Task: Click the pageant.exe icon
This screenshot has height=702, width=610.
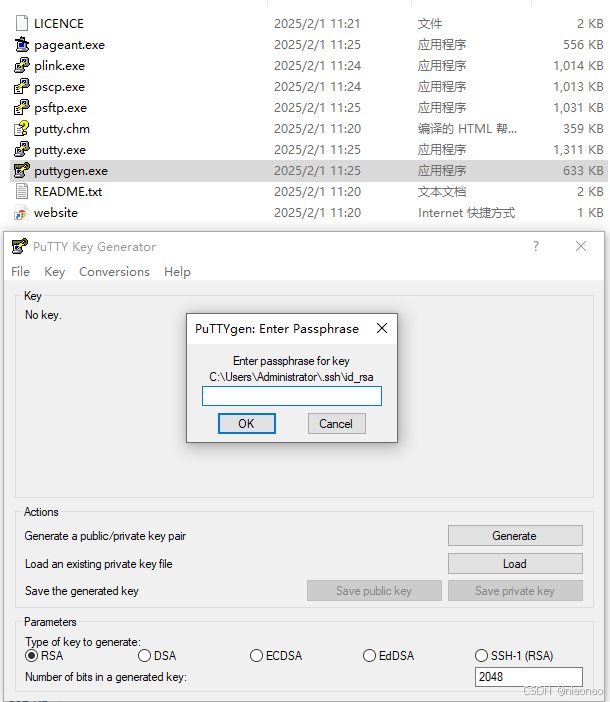Action: (x=21, y=44)
